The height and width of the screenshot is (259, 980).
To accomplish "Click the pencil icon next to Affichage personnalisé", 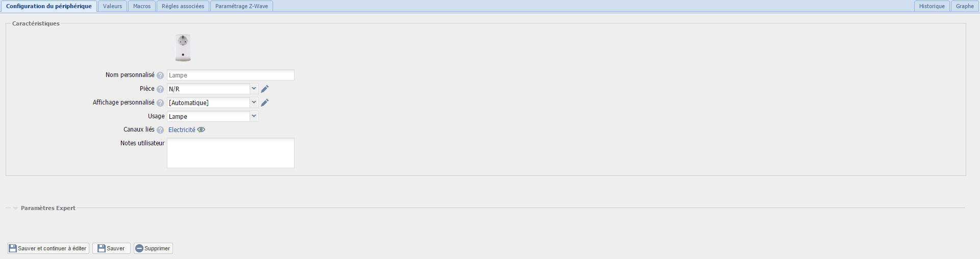I will tap(265, 102).
